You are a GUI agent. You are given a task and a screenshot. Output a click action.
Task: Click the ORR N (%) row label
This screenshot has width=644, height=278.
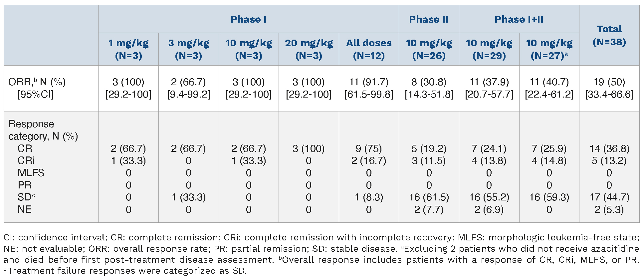pos(37,82)
